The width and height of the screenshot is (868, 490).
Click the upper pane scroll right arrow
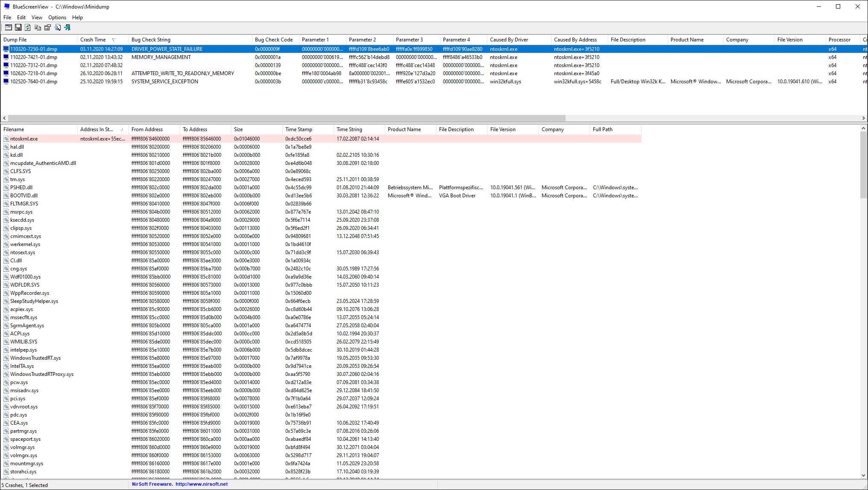coord(863,118)
